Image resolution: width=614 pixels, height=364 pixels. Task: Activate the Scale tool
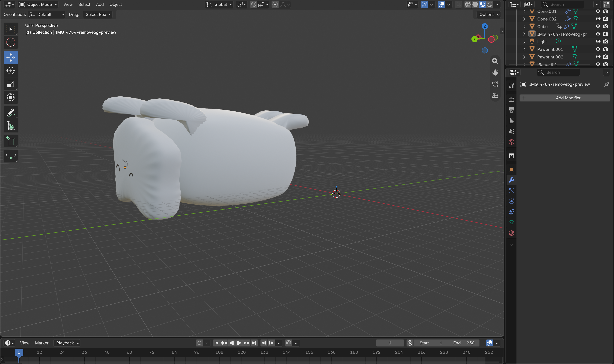(x=11, y=84)
